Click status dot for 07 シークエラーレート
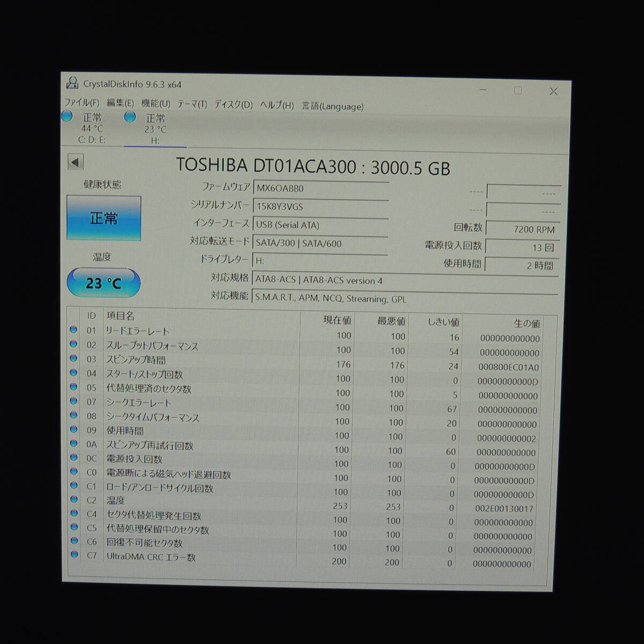Viewport: 644px width, 644px height. (x=74, y=401)
